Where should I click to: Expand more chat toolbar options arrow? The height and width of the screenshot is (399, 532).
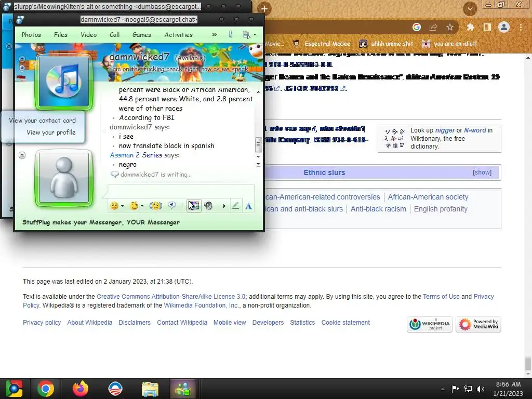[x=224, y=206]
